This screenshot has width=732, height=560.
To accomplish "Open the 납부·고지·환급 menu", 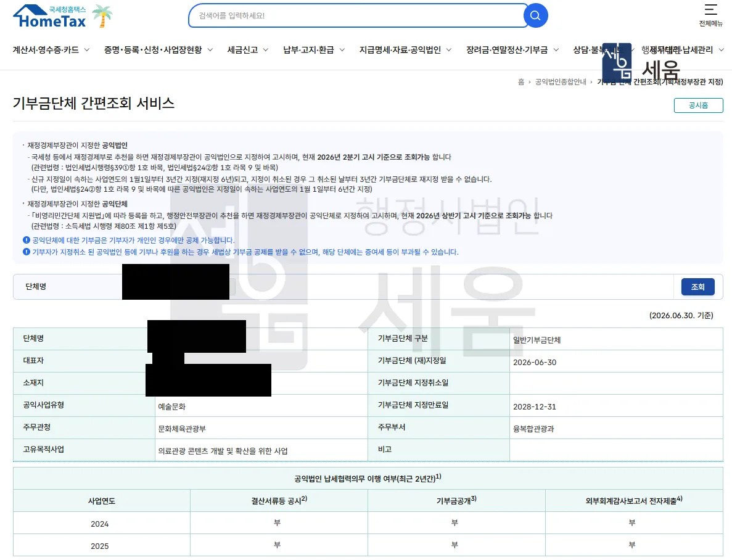I will (x=308, y=50).
